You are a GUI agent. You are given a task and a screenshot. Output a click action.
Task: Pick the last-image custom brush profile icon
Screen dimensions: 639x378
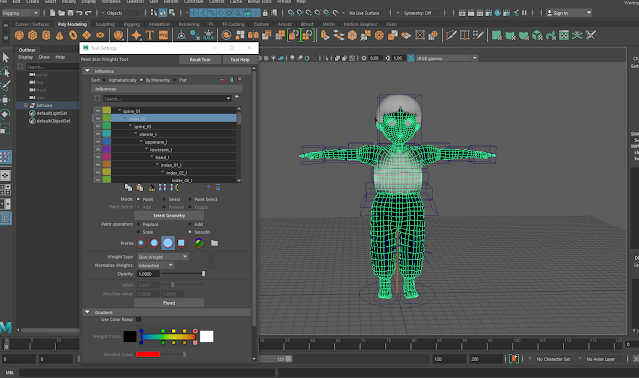tap(198, 243)
